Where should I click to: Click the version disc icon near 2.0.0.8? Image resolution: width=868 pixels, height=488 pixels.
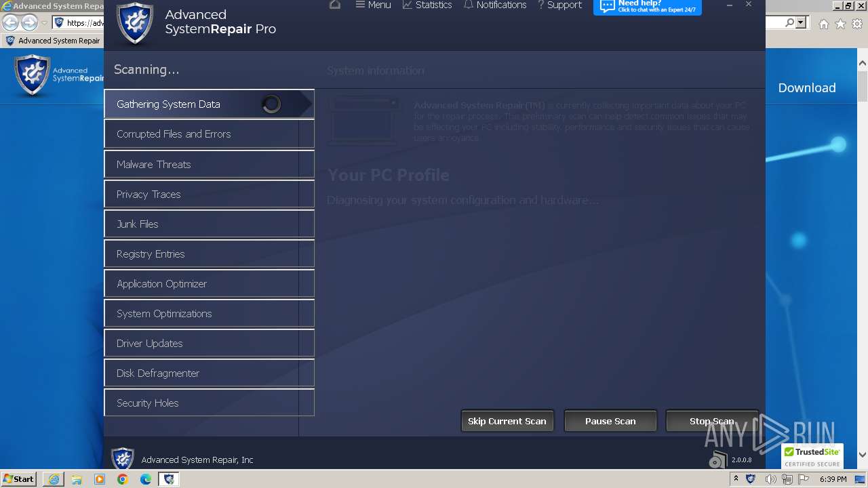(717, 460)
